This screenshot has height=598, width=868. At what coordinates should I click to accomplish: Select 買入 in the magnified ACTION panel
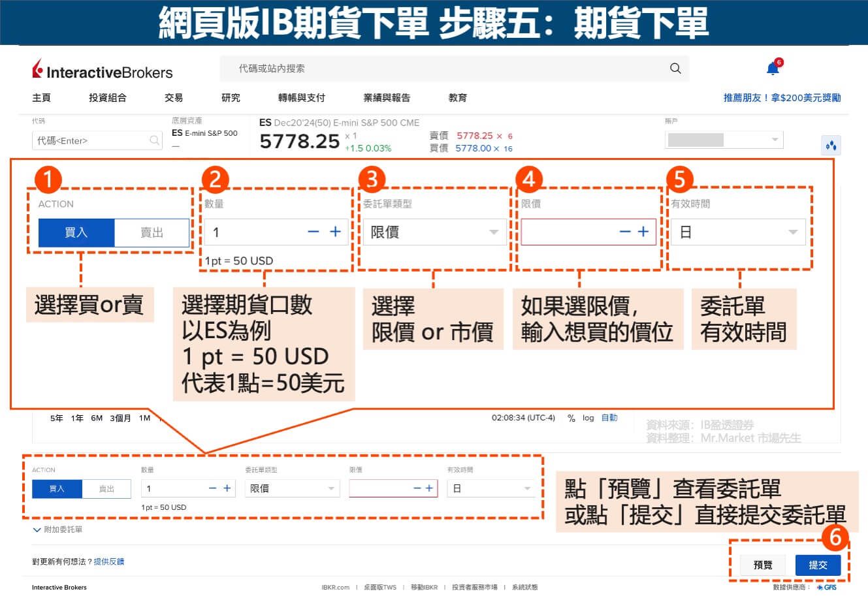[76, 232]
